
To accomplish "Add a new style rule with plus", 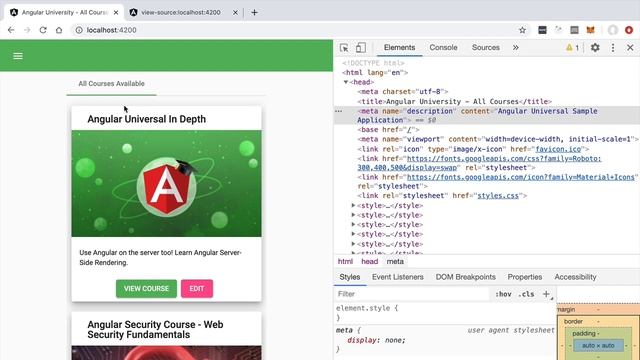I will tap(546, 294).
